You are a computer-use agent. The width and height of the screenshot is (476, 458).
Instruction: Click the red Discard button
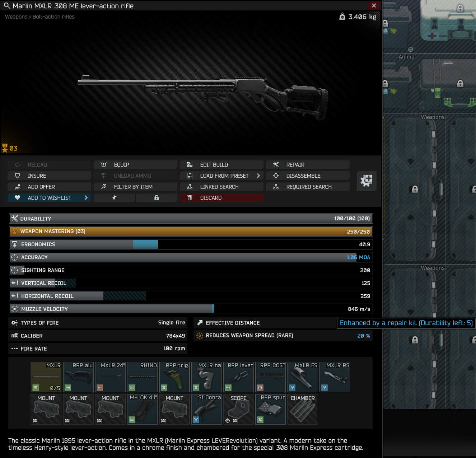coord(222,198)
